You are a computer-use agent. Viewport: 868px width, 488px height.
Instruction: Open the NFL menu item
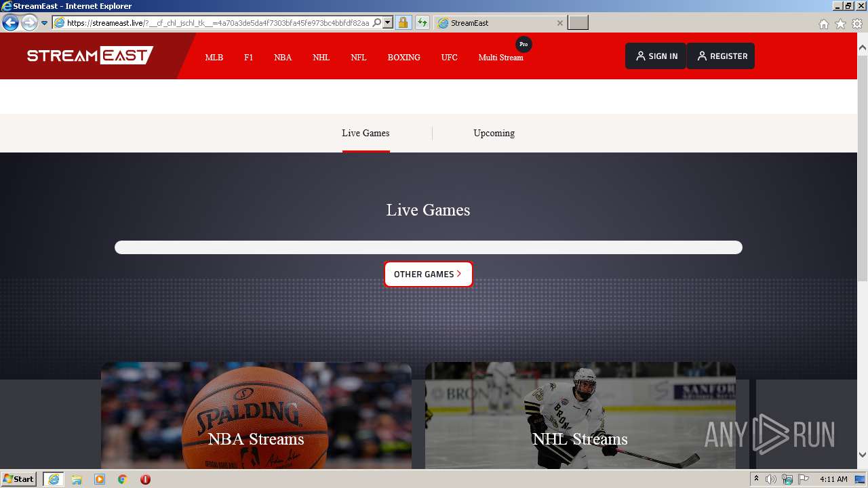358,58
